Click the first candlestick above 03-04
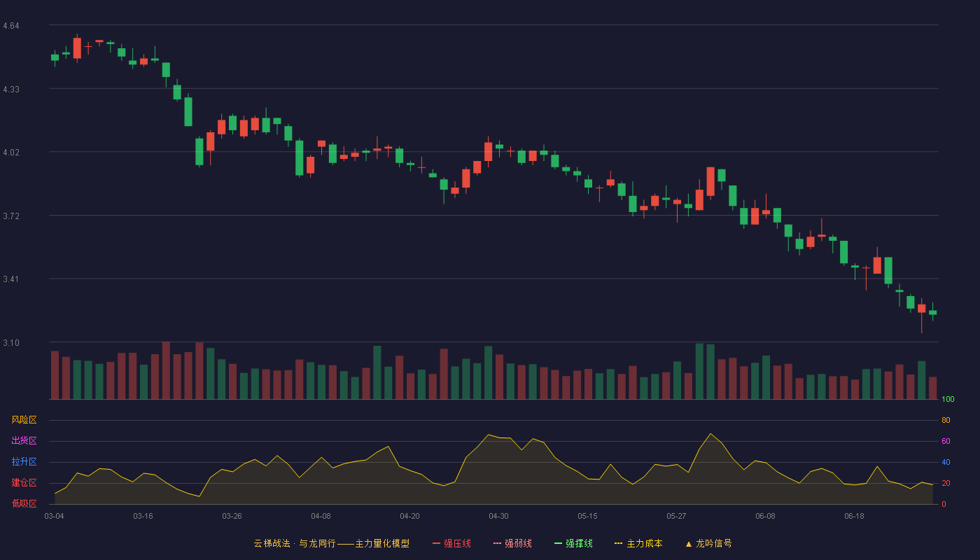Screen dimensions: 980x560 [x=55, y=57]
